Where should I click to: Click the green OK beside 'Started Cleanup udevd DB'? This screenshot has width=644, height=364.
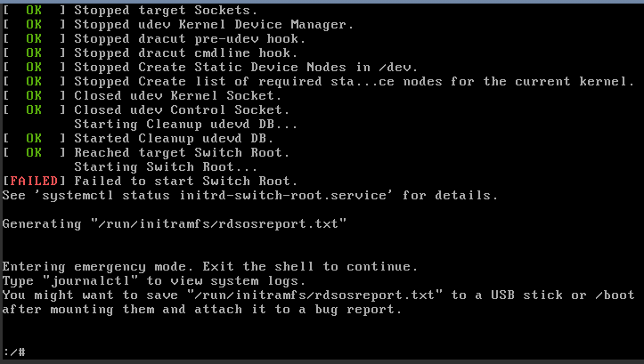[x=34, y=138]
